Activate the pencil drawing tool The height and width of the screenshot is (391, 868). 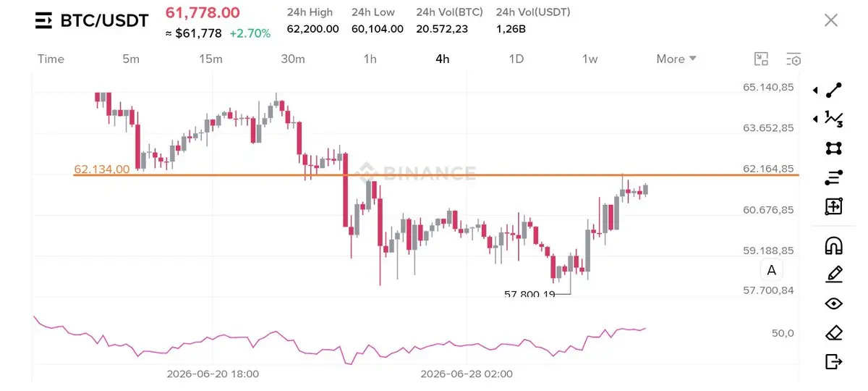pos(834,274)
